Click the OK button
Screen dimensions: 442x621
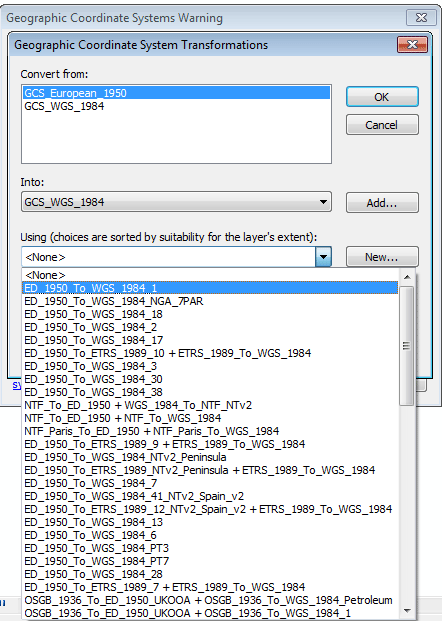coord(382,97)
